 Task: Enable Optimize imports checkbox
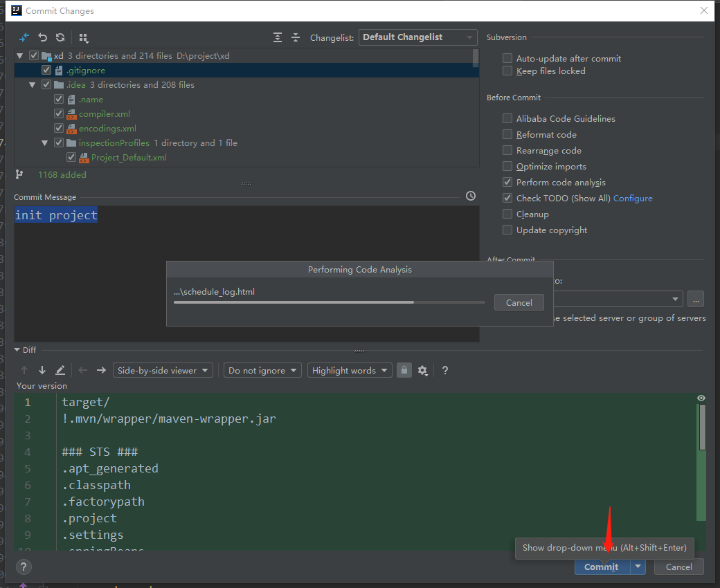507,166
